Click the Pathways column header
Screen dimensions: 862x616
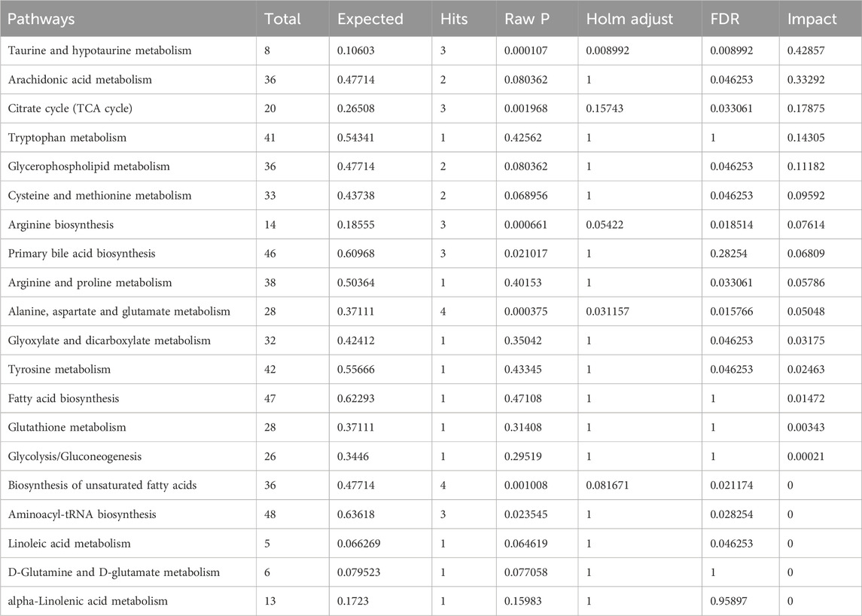pyautogui.click(x=42, y=19)
